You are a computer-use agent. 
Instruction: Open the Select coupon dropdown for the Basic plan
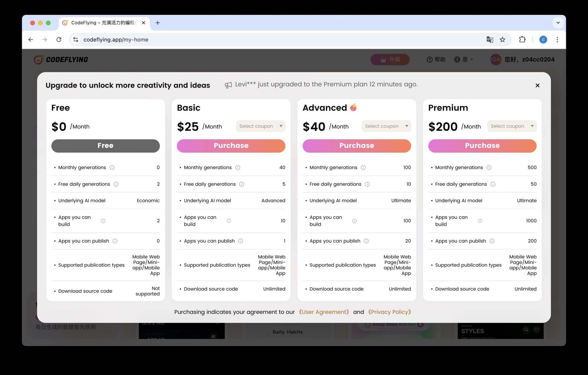click(260, 126)
